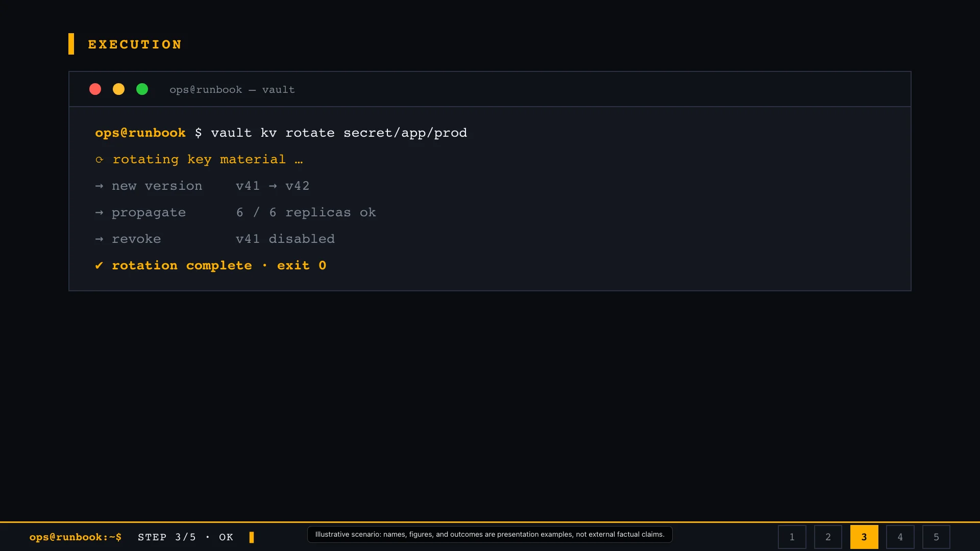Jump to step 4 in pager
This screenshot has height=551, width=980.
(x=900, y=537)
